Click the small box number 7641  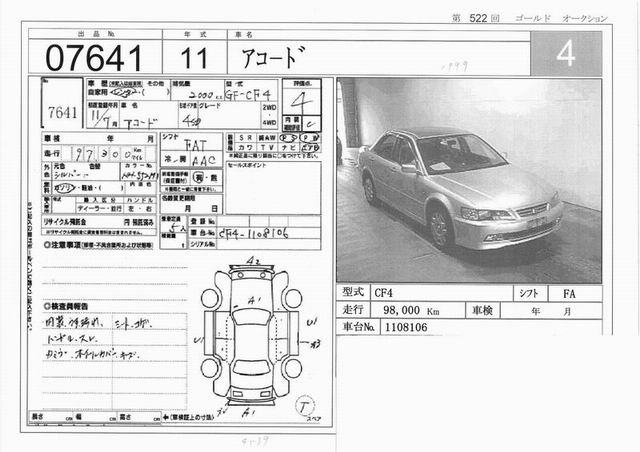(62, 112)
